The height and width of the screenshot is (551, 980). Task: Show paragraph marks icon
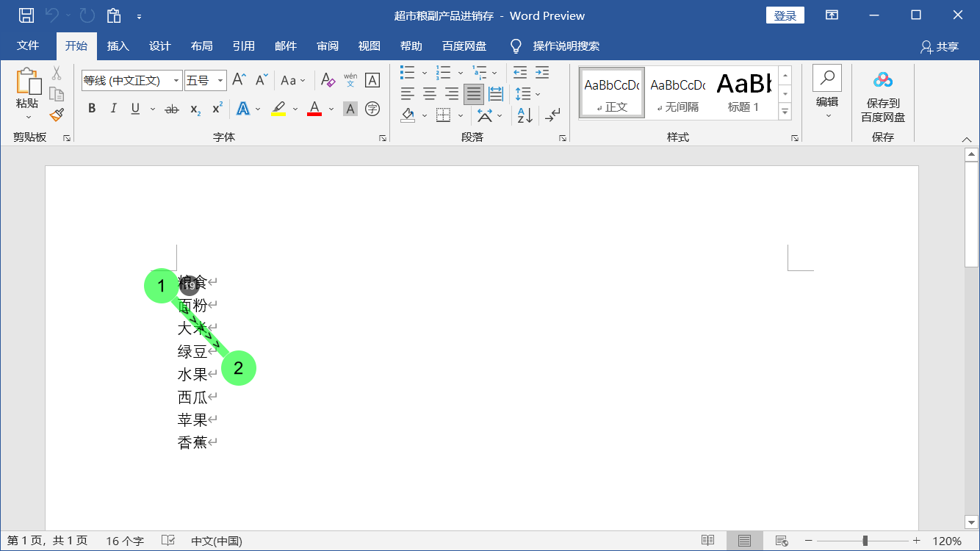(552, 115)
